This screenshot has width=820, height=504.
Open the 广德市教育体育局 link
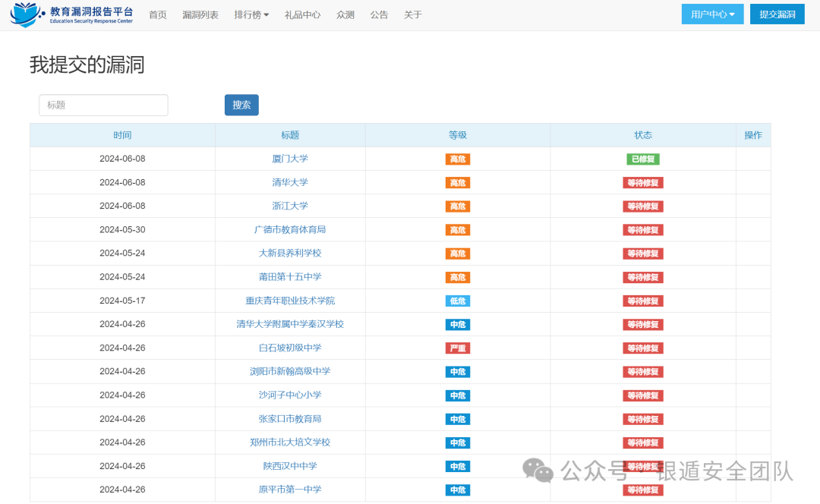click(290, 229)
